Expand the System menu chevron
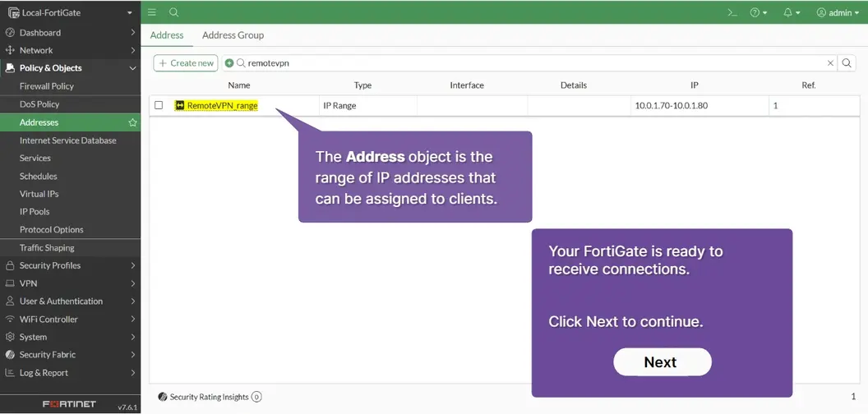This screenshot has height=414, width=868. (x=133, y=337)
